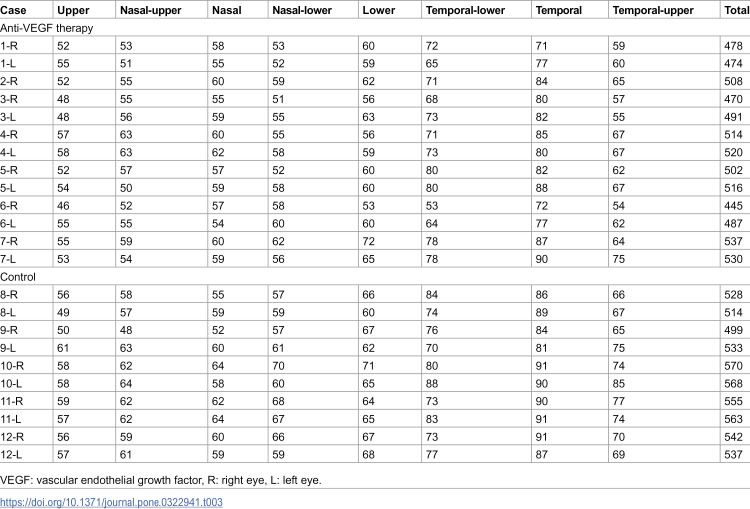Click the Temporal-lower column header
The image size is (750, 509).
coord(465,11)
